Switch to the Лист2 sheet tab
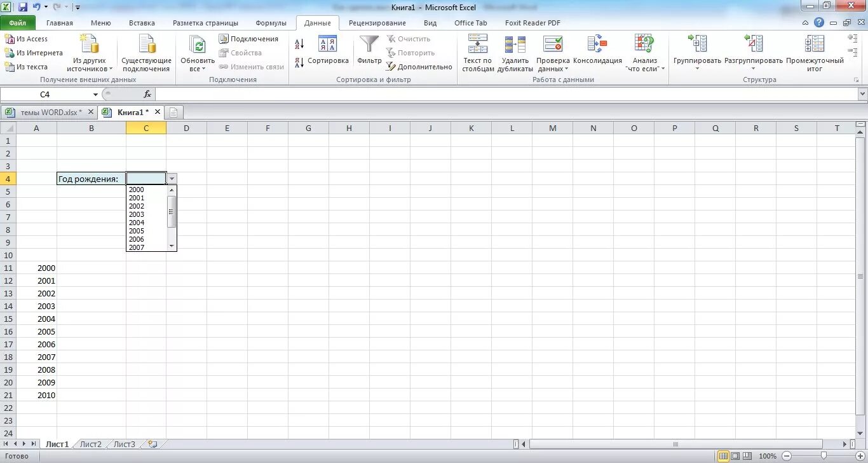The image size is (868, 463). [91, 444]
